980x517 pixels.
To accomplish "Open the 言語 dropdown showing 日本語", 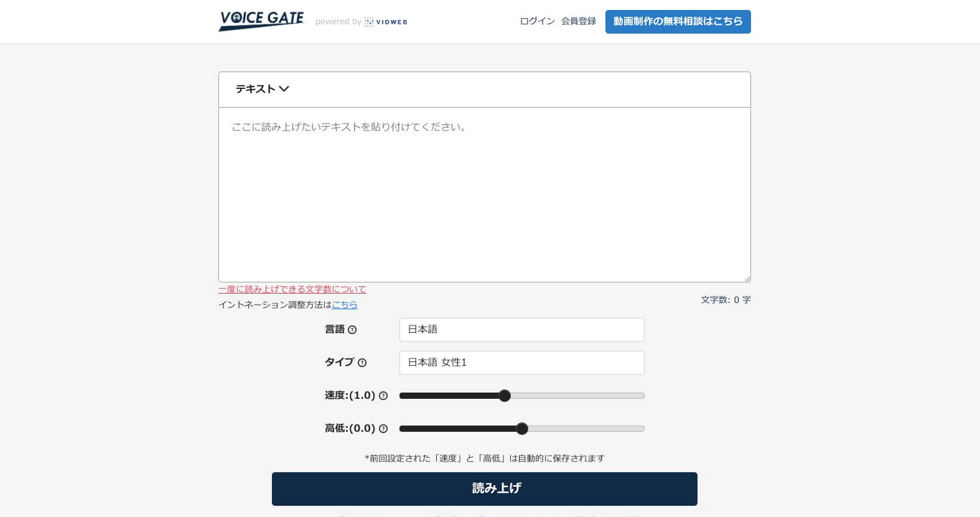I will (x=521, y=330).
